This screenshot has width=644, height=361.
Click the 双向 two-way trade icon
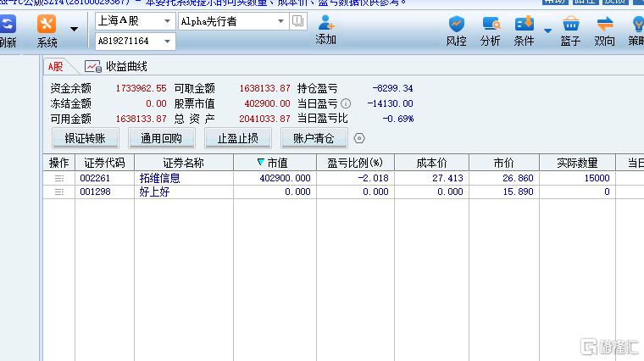point(604,24)
